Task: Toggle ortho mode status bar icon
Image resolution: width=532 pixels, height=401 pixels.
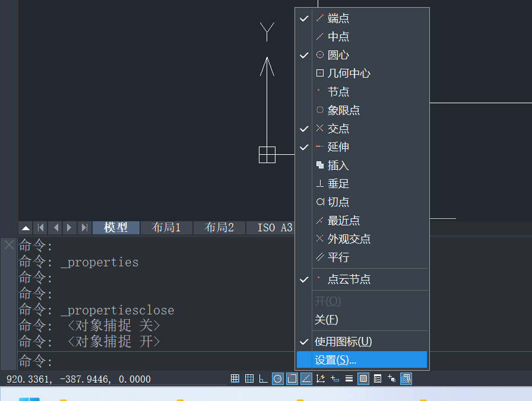Action: tap(263, 378)
